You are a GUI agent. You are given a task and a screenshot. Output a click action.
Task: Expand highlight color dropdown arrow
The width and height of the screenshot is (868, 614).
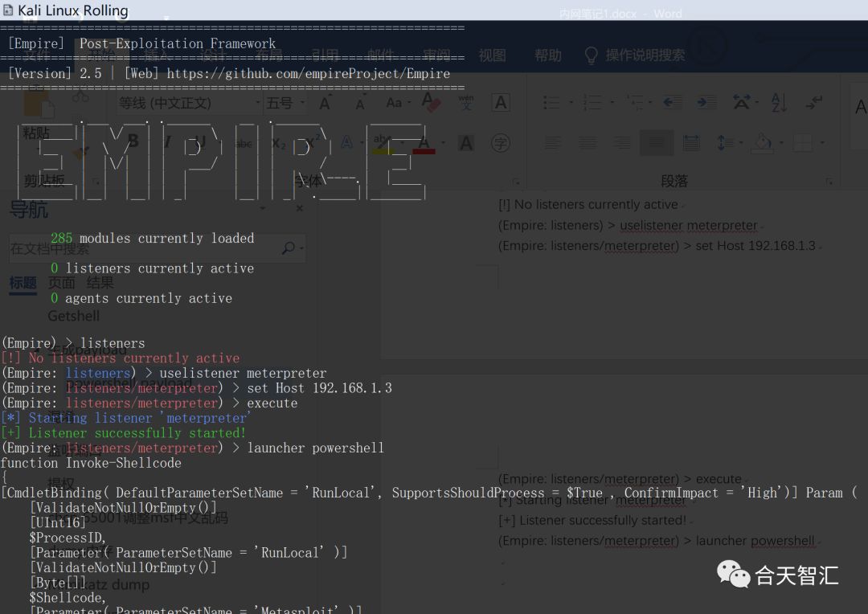[403, 143]
